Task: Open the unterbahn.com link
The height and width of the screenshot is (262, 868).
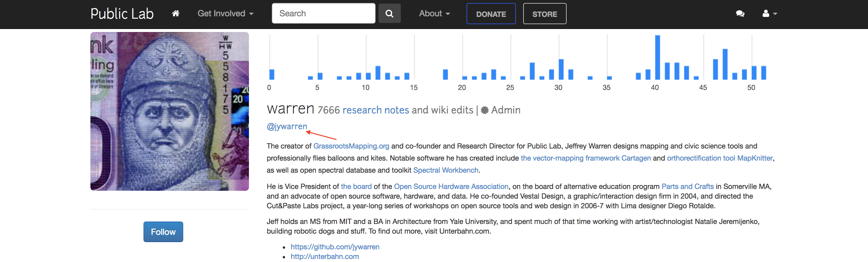Action: (325, 256)
